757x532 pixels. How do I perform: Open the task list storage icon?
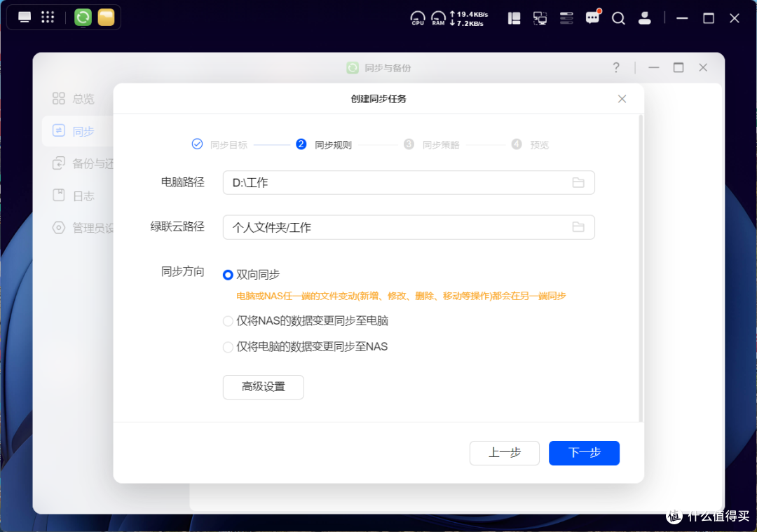pos(566,18)
